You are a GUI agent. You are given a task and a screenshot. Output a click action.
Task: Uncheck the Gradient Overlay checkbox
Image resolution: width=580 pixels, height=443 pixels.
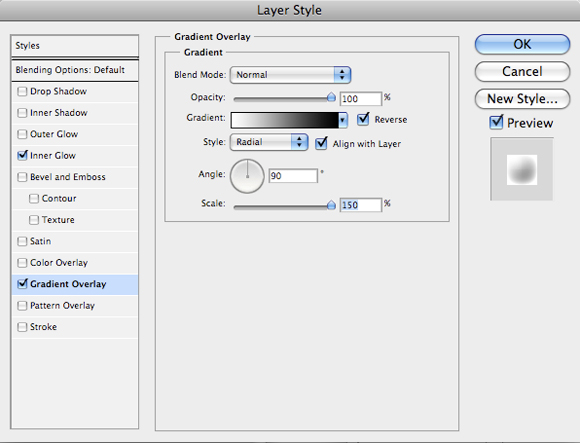point(22,284)
